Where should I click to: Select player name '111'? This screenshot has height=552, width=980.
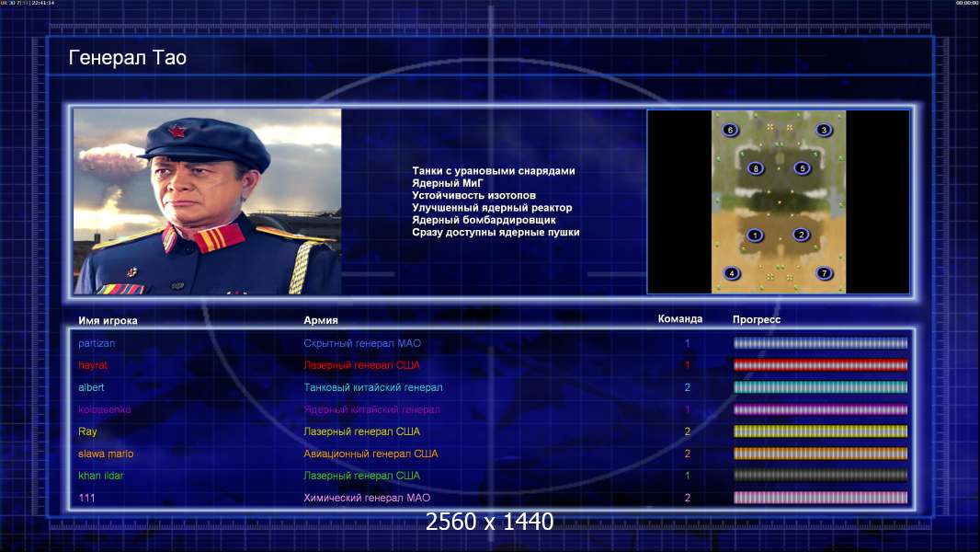(x=86, y=499)
